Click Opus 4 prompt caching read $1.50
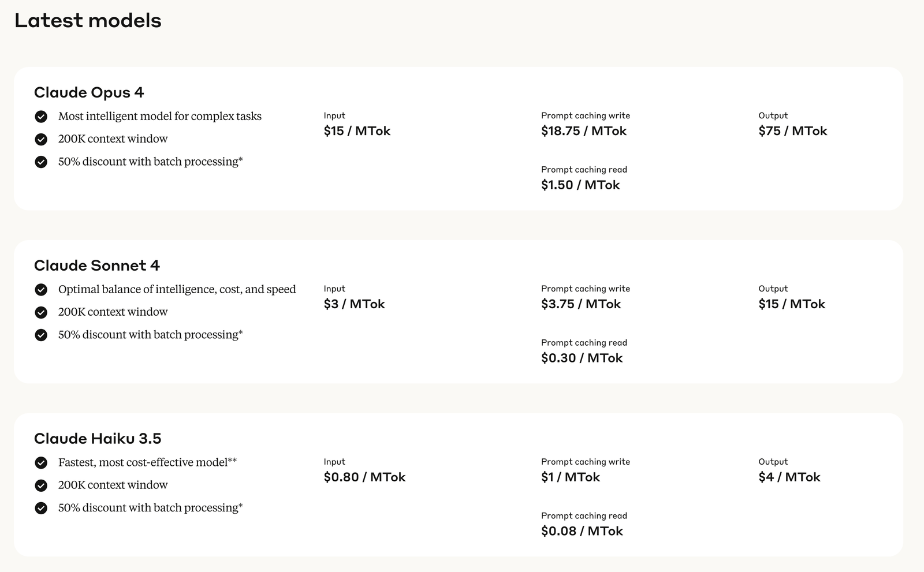The image size is (924, 572). pyautogui.click(x=580, y=185)
